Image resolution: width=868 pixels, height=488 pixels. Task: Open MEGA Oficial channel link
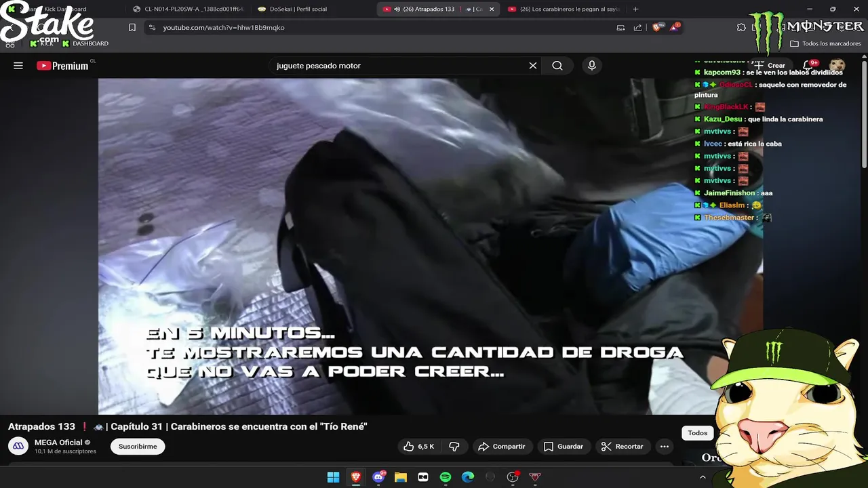click(58, 443)
